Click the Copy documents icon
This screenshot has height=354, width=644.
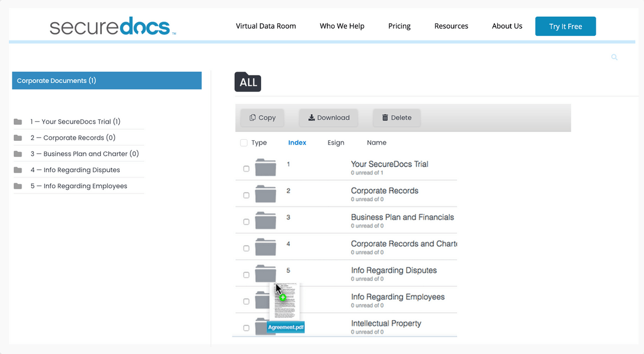pos(253,118)
